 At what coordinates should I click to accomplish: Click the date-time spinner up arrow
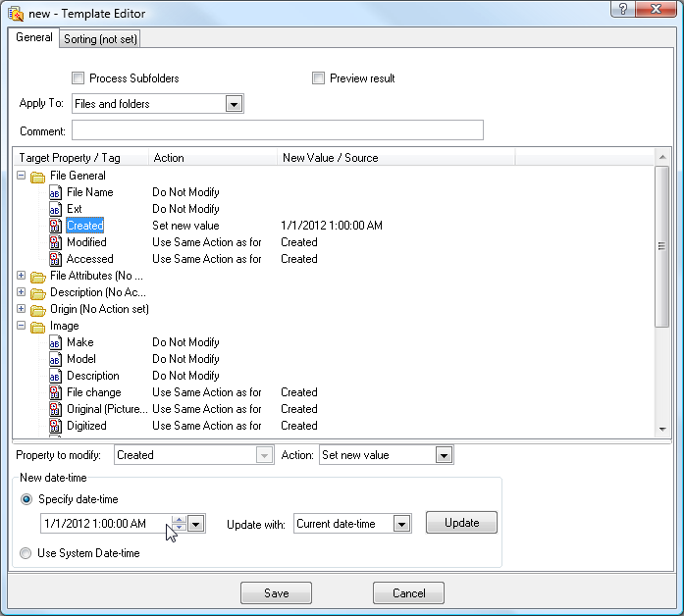point(179,520)
